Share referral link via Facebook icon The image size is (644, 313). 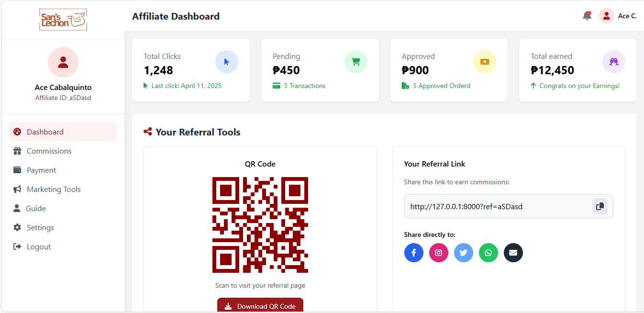pyautogui.click(x=414, y=253)
